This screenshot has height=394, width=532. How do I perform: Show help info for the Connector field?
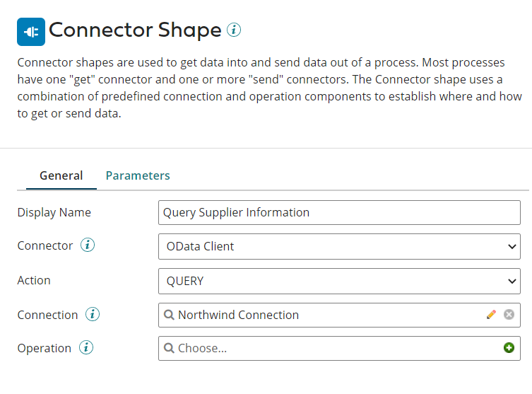[x=88, y=245]
